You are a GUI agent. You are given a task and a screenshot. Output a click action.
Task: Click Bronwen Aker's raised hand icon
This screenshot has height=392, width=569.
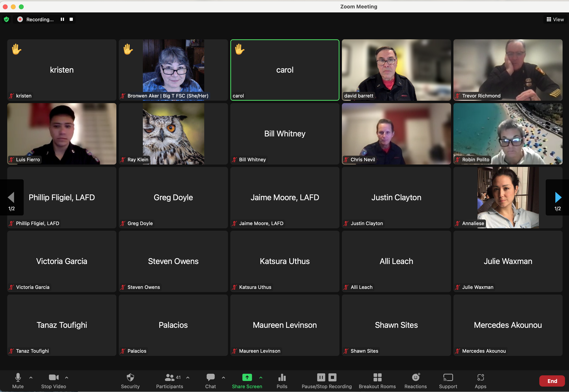[x=128, y=49]
